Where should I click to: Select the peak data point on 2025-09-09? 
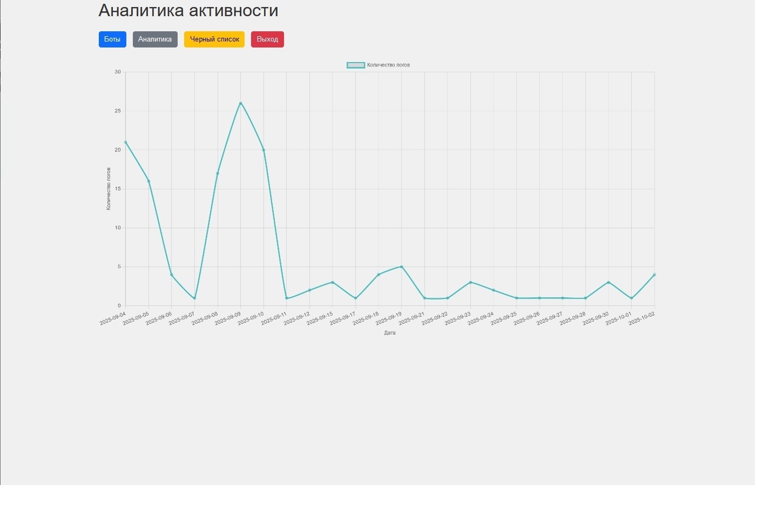[x=241, y=103]
